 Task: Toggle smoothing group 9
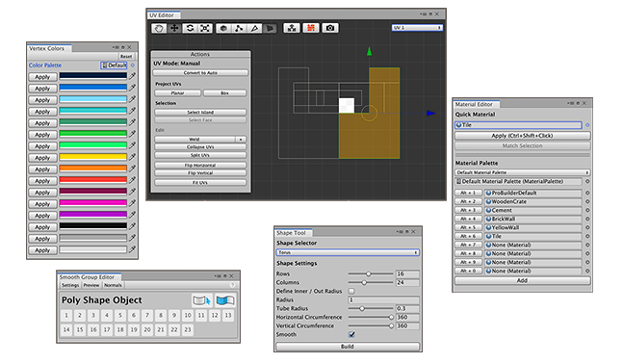(x=174, y=316)
